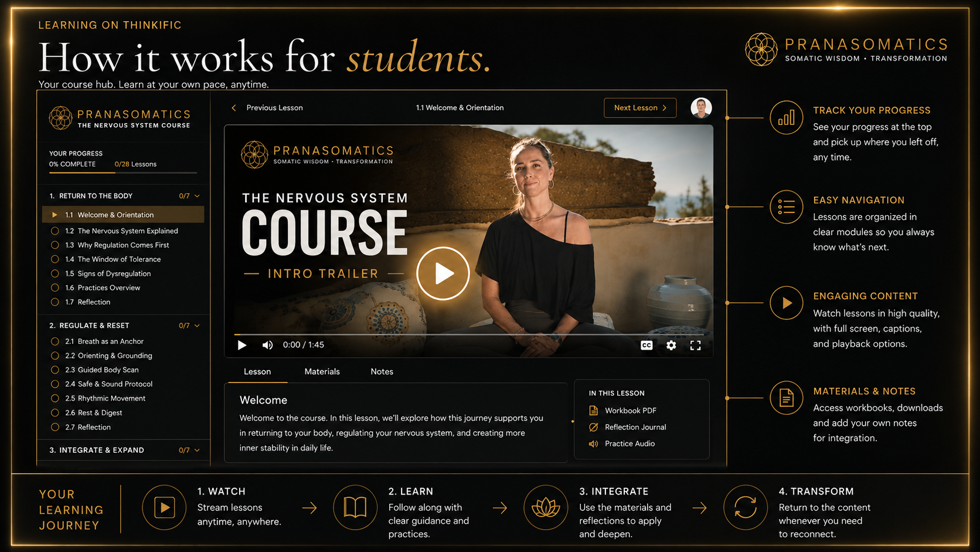The width and height of the screenshot is (980, 552).
Task: Collapse the Regulate & Reset module chevron
Action: click(197, 326)
